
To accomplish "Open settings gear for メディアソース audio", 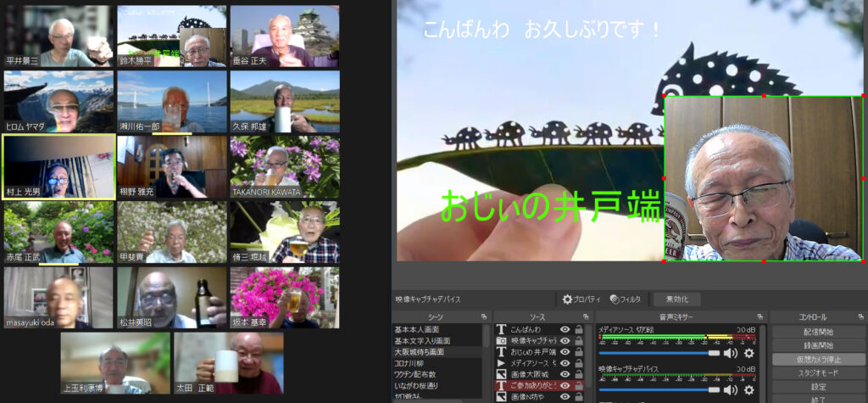I will 748,353.
